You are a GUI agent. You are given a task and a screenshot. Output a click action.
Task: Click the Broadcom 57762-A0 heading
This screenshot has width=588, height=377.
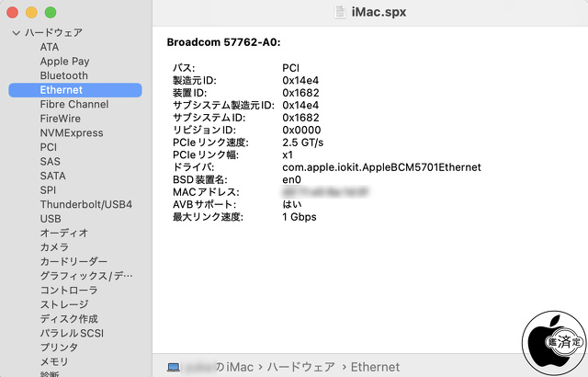click(x=223, y=42)
